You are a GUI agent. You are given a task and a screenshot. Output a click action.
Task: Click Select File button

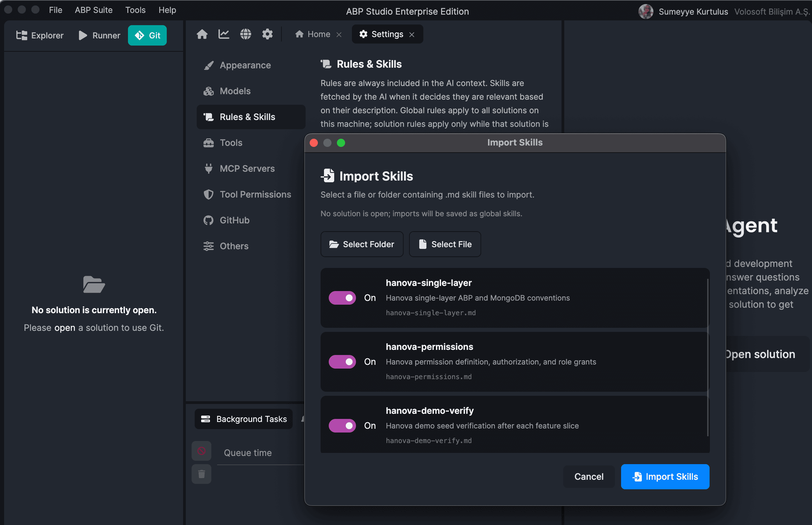coord(445,244)
